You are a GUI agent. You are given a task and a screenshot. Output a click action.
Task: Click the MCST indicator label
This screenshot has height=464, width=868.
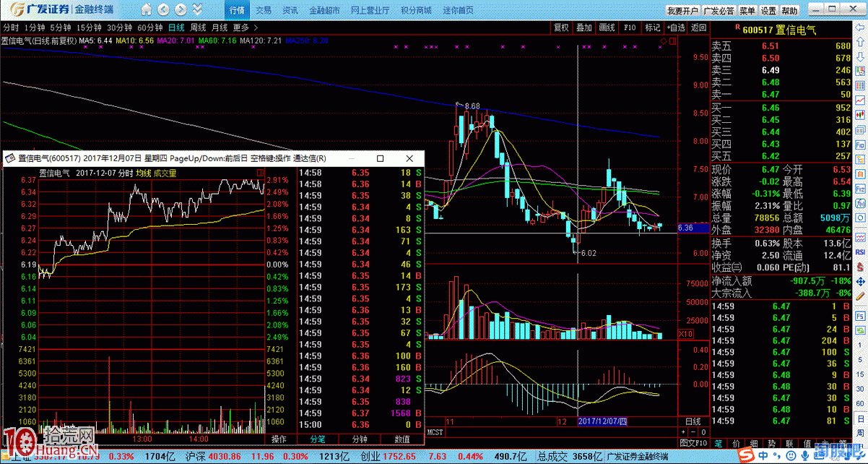click(435, 432)
